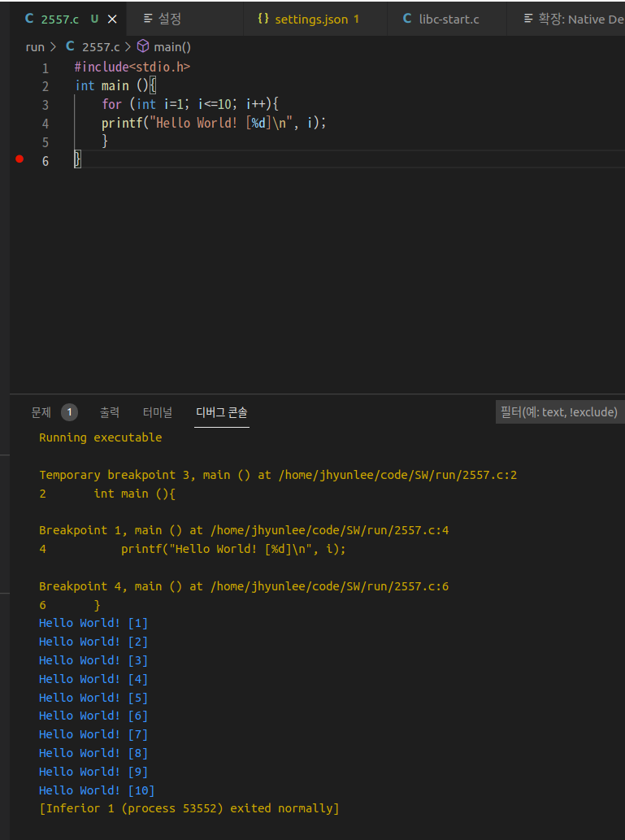Click the C file icon on 2557.c tab
Viewport: 625px width, 840px height.
(x=29, y=20)
